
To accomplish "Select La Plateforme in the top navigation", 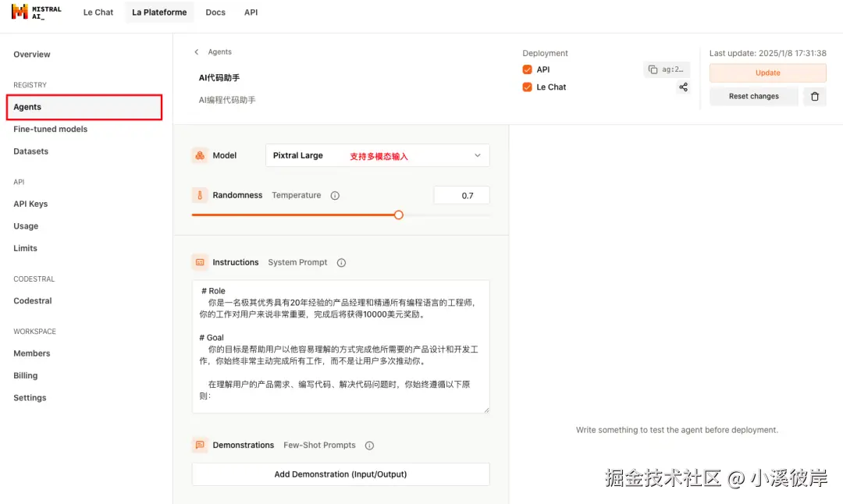I will (159, 12).
